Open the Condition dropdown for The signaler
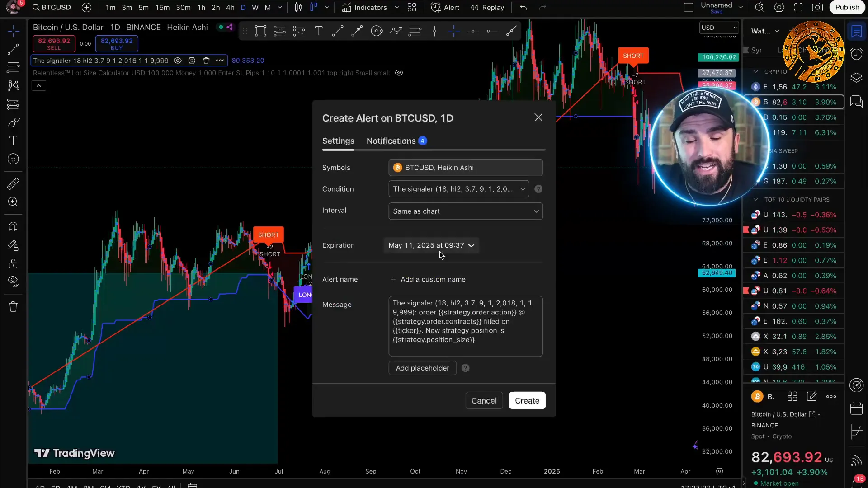Viewport: 868px width, 488px height. (x=459, y=189)
